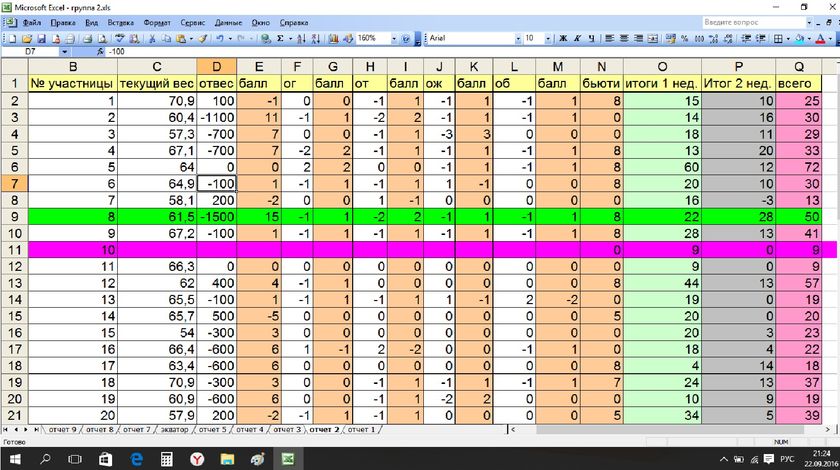
Task: Align cell text to the left
Action: click(610, 39)
